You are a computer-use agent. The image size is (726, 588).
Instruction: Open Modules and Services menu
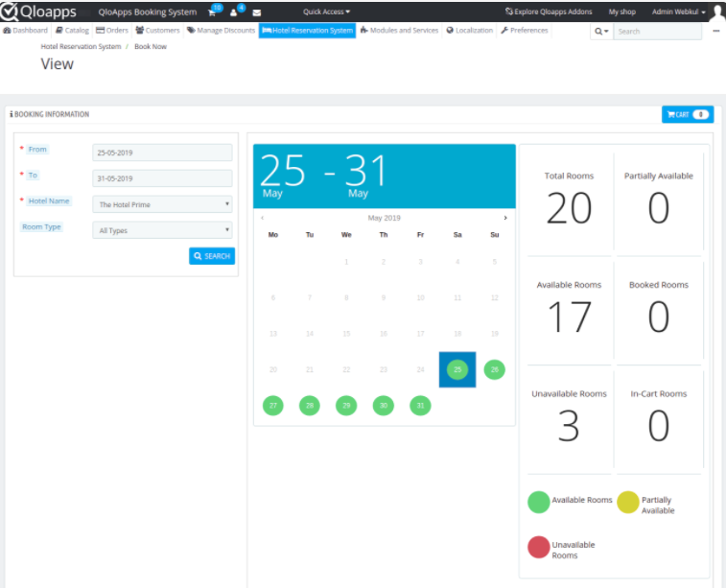399,30
